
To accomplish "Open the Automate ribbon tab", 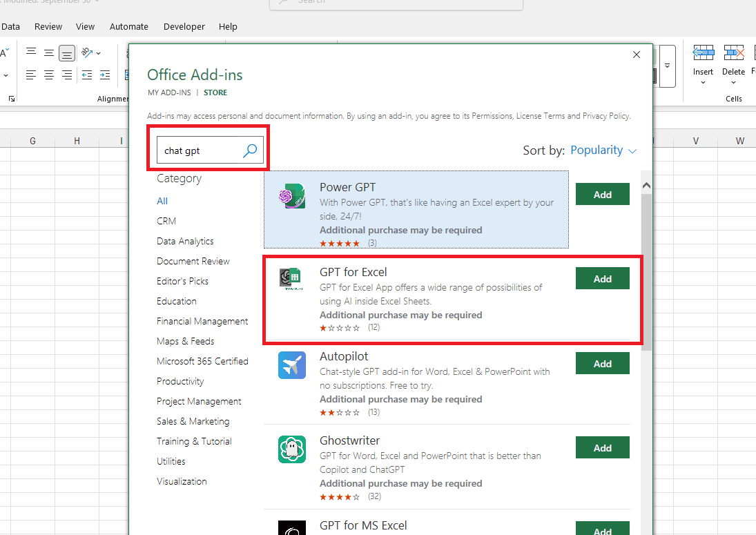I will (128, 26).
